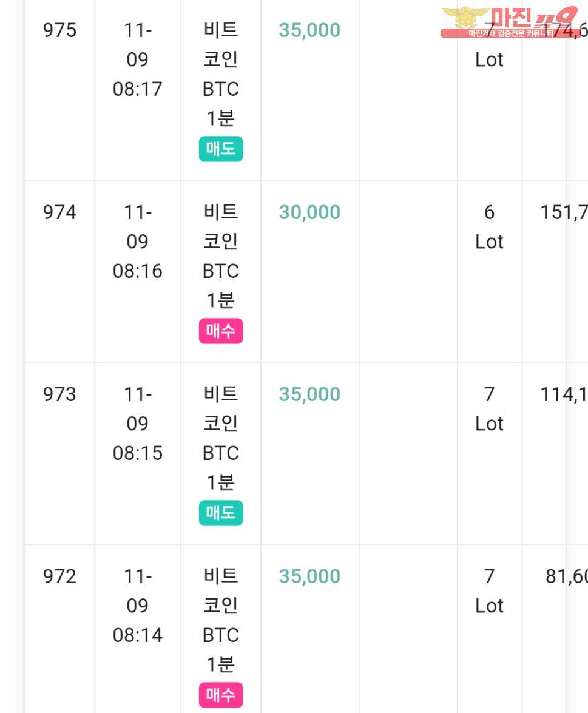Select order number 972
The width and height of the screenshot is (588, 713).
59,576
